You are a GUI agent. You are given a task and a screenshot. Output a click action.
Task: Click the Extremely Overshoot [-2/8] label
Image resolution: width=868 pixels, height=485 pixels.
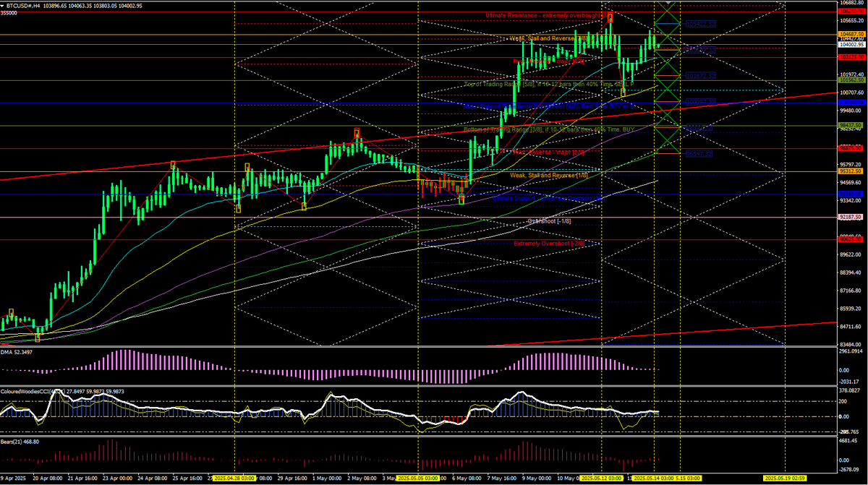548,243
